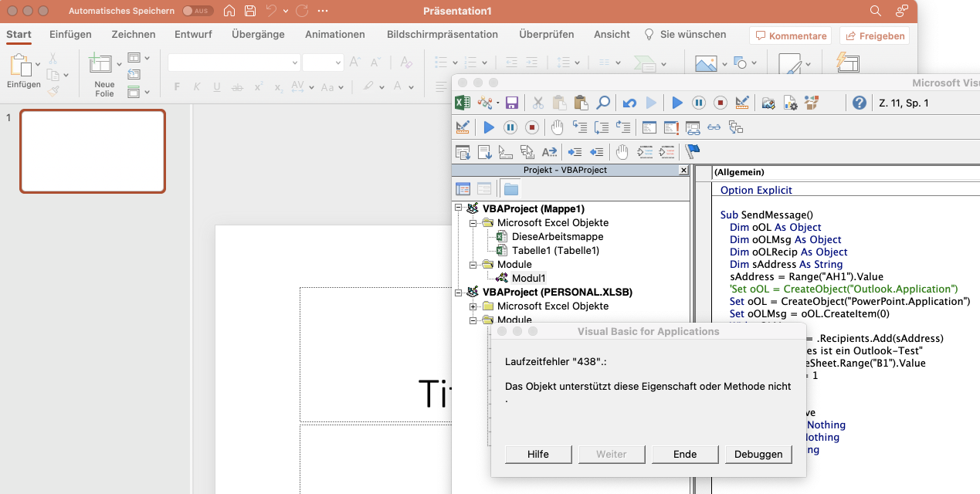Click Ende button in error dialog
The width and height of the screenshot is (980, 494).
(x=685, y=454)
